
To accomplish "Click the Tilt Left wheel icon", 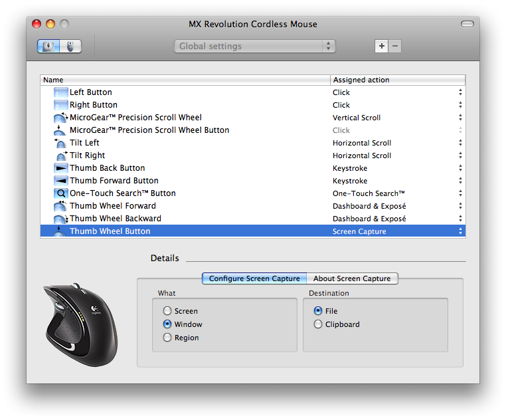I will (60, 143).
